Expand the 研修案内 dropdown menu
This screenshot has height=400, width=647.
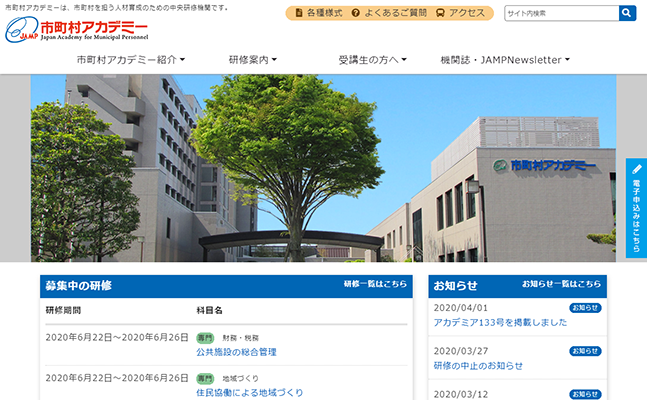click(253, 60)
